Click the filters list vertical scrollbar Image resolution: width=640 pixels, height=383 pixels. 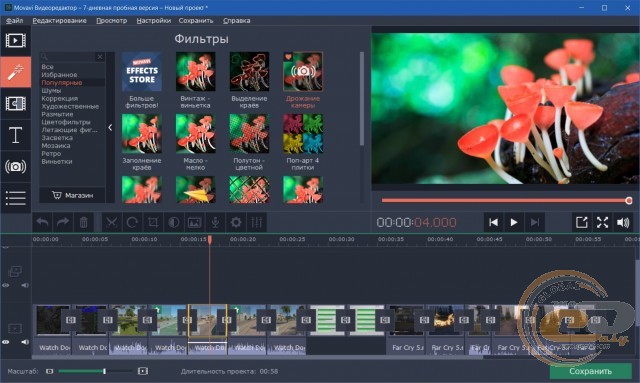(362, 98)
